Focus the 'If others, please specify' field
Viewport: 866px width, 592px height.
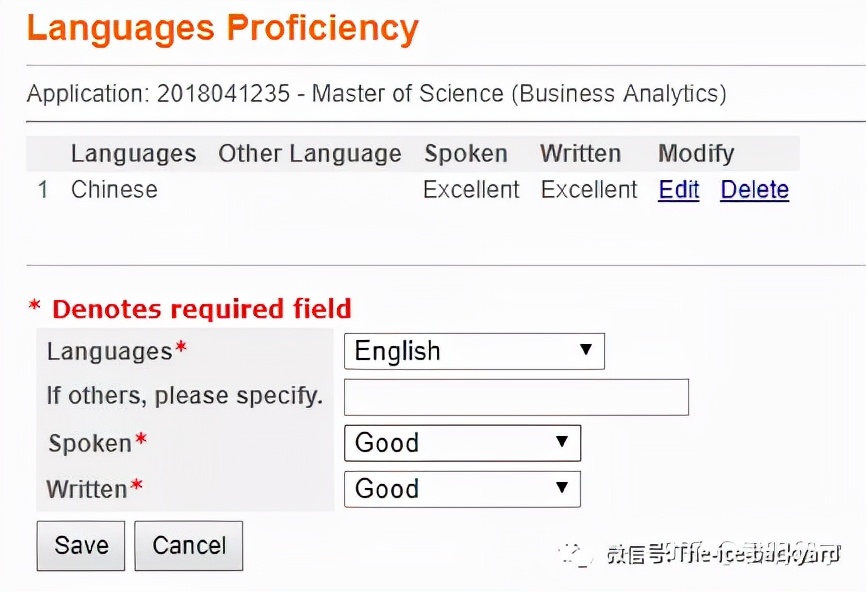[x=516, y=397]
